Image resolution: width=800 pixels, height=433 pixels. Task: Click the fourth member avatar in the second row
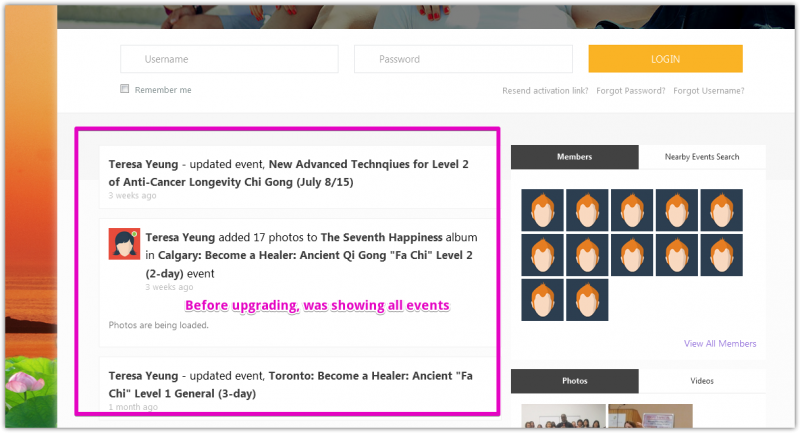pos(677,255)
